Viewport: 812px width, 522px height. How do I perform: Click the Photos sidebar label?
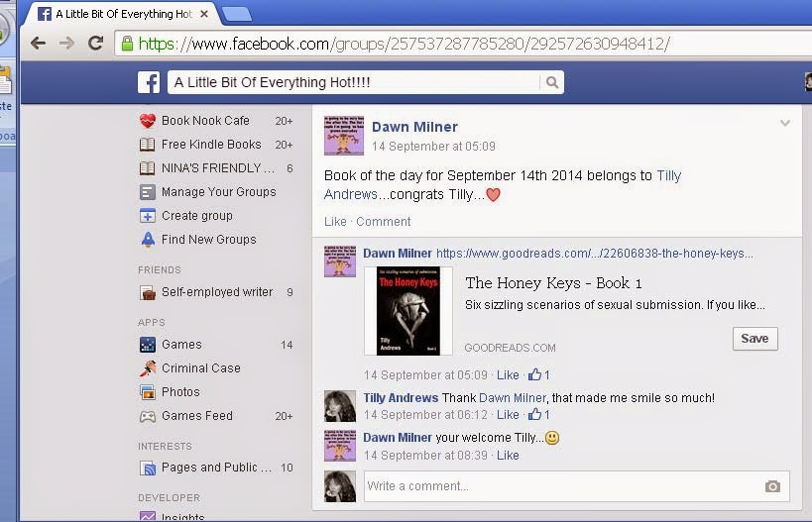point(180,392)
